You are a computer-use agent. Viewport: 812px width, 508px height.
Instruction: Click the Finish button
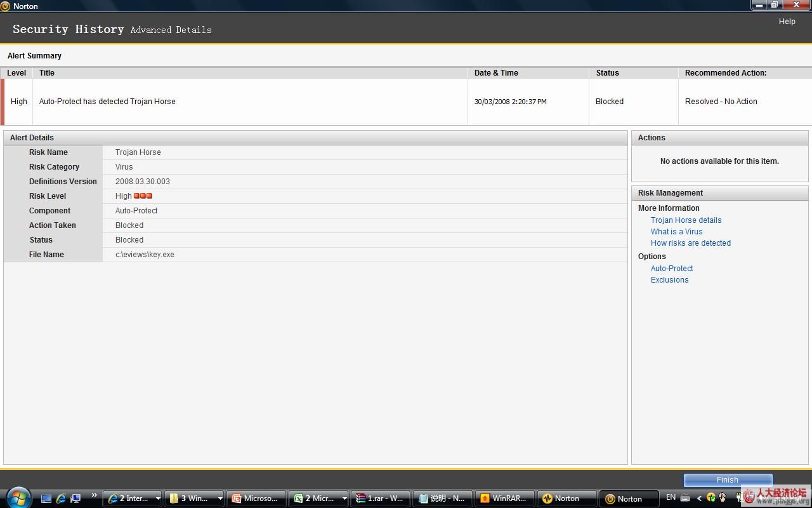(x=728, y=480)
